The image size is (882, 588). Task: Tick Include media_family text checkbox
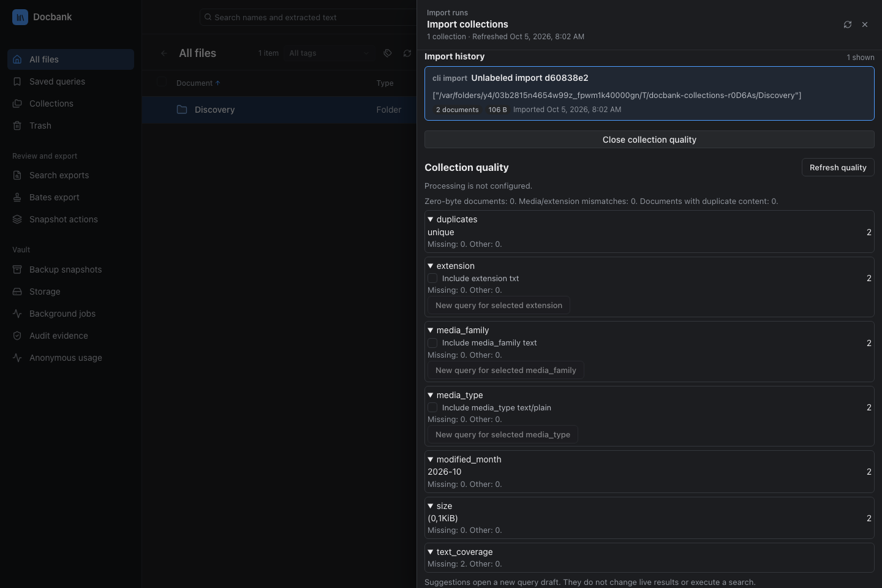432,343
